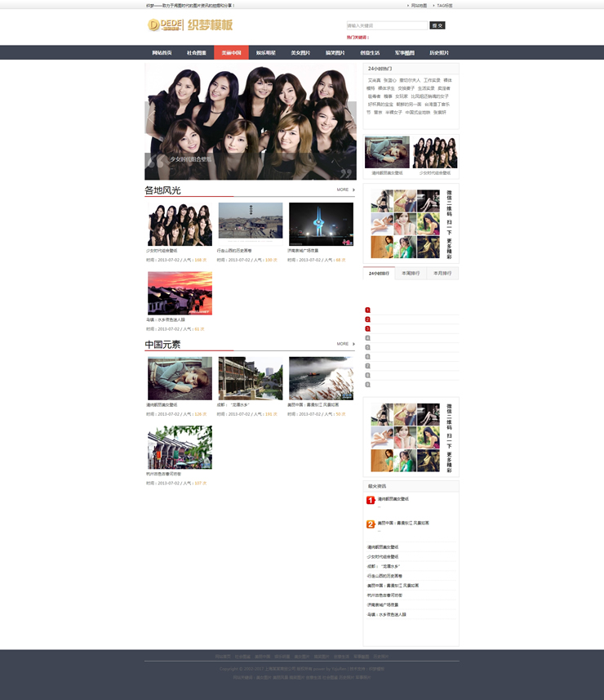Image resolution: width=604 pixels, height=700 pixels.
Task: Expand MORE for the 各地风光 section
Action: pyautogui.click(x=345, y=189)
